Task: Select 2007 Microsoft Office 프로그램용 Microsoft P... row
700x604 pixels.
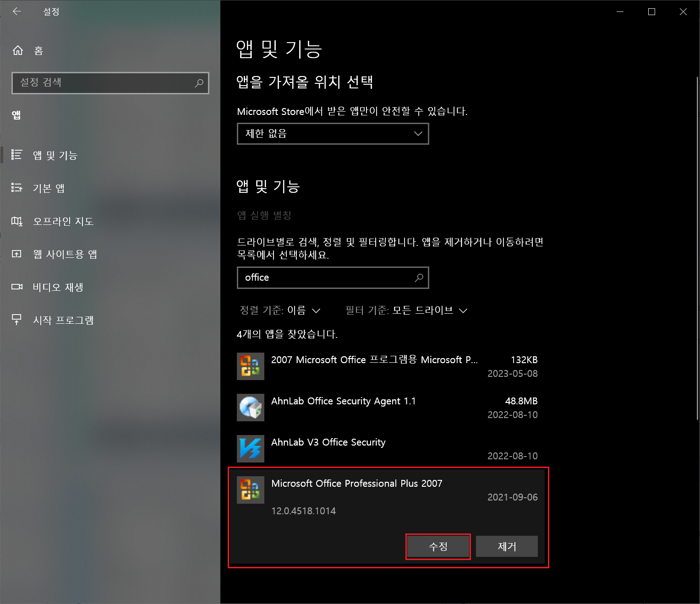Action: click(387, 366)
